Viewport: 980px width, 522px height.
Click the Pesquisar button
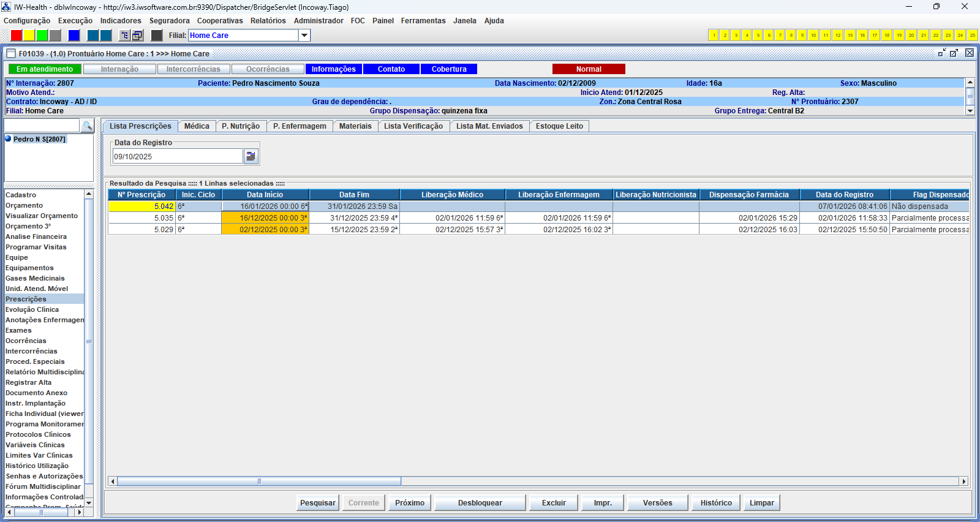click(x=317, y=503)
